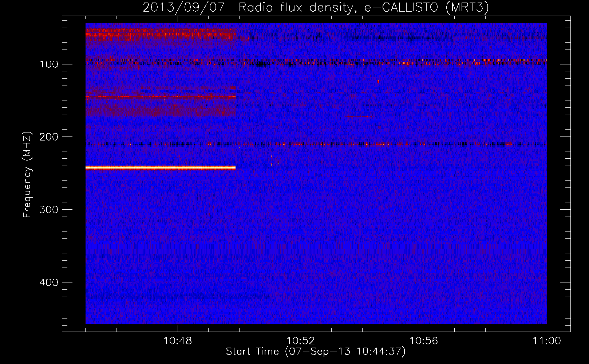Click the 100 frequency tick label
The image size is (589, 364).
pyautogui.click(x=49, y=64)
